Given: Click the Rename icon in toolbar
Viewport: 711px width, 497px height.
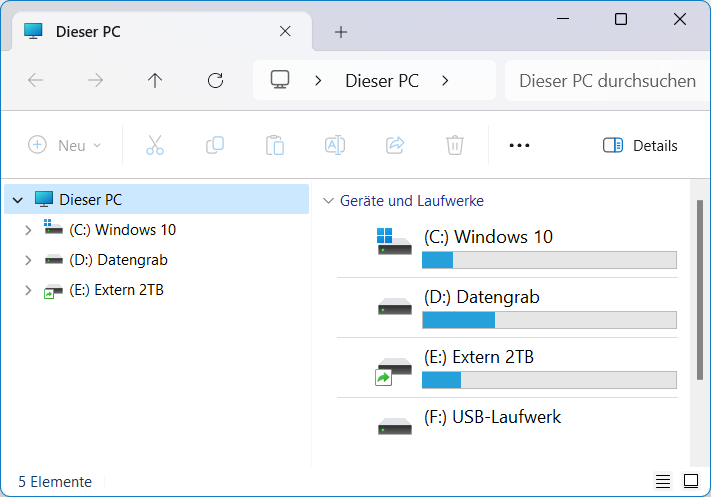Looking at the screenshot, I should (334, 145).
